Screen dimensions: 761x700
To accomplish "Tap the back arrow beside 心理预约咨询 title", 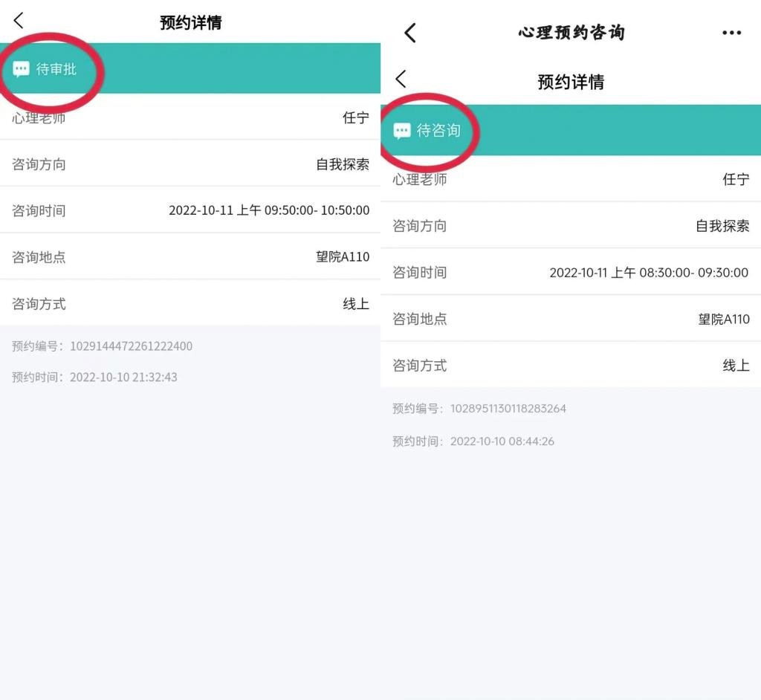I will (410, 33).
